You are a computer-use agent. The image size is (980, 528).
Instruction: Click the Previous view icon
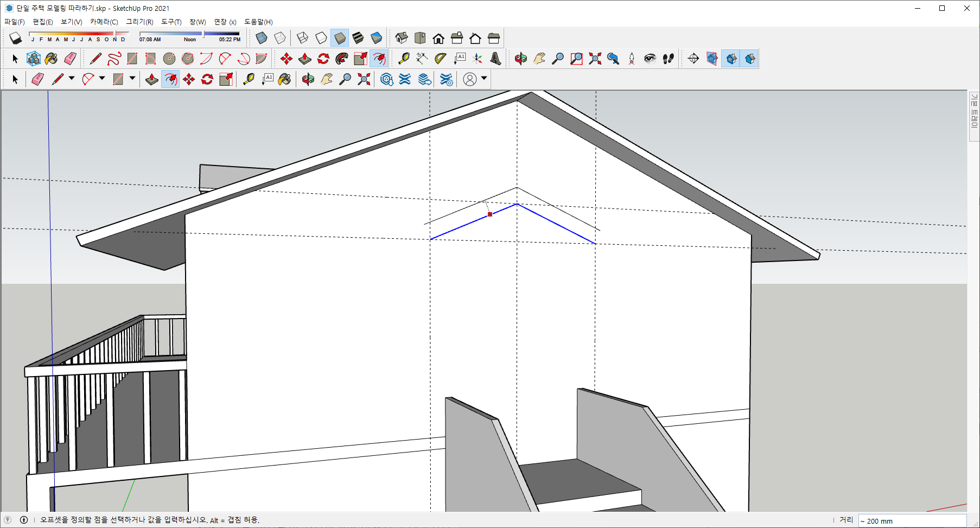613,59
